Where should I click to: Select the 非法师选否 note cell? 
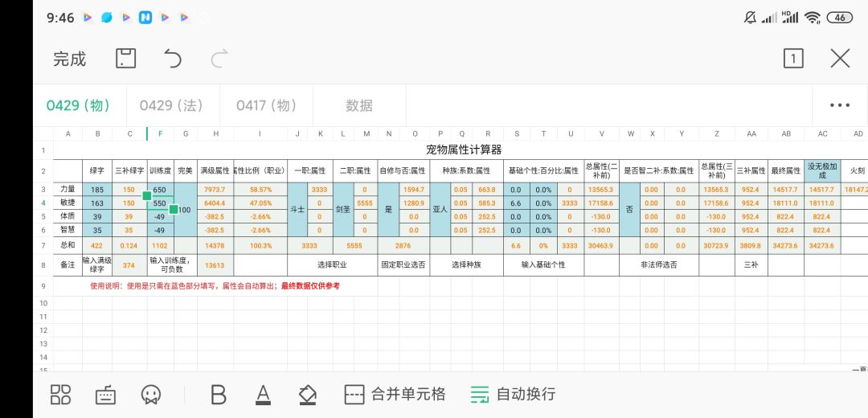coord(659,265)
